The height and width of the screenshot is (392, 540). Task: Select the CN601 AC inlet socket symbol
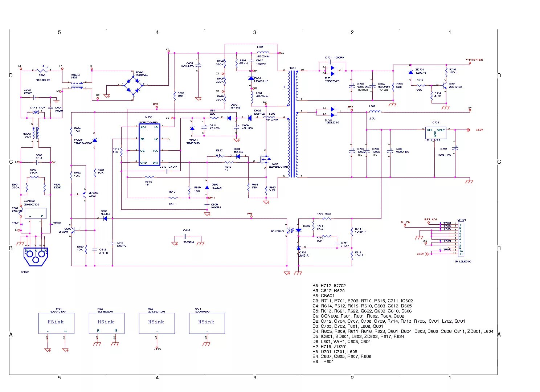[36, 256]
